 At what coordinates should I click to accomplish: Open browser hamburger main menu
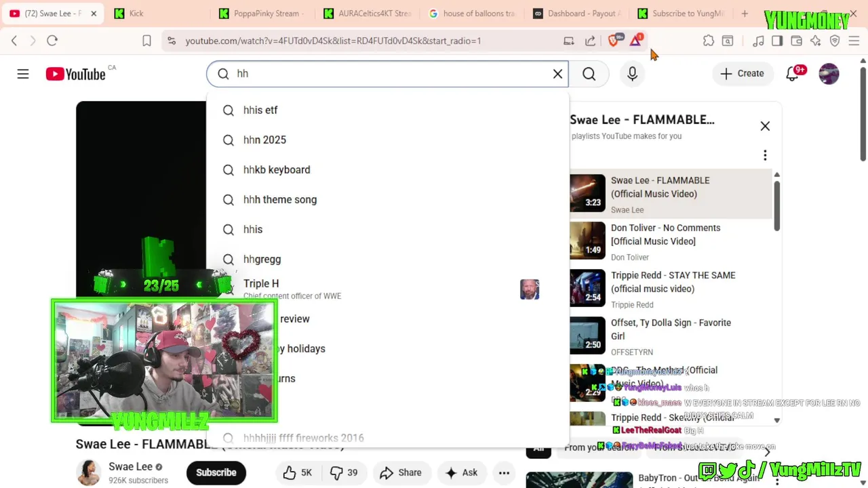[x=854, y=41]
